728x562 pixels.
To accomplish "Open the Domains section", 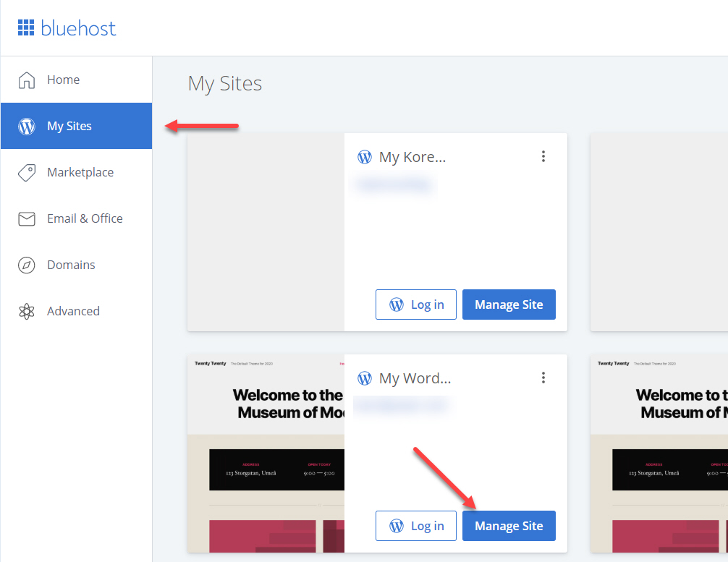I will (76, 265).
